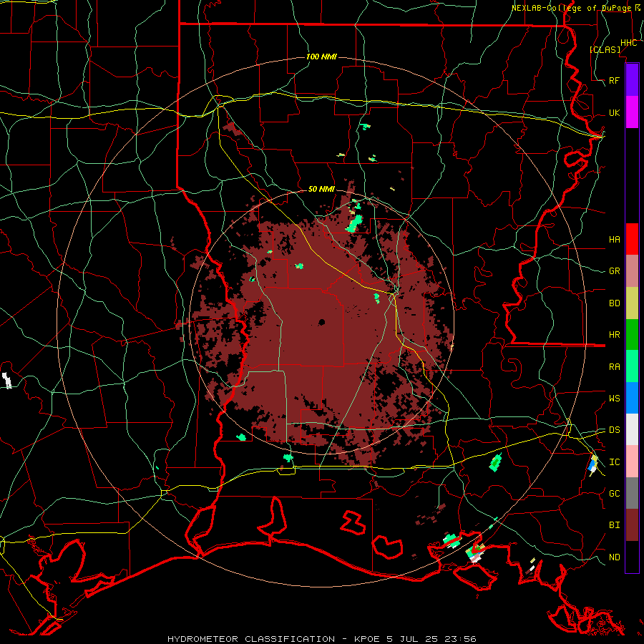Screen dimensions: 644x644
Task: Click the RF purple legend swatch
Action: (632, 80)
